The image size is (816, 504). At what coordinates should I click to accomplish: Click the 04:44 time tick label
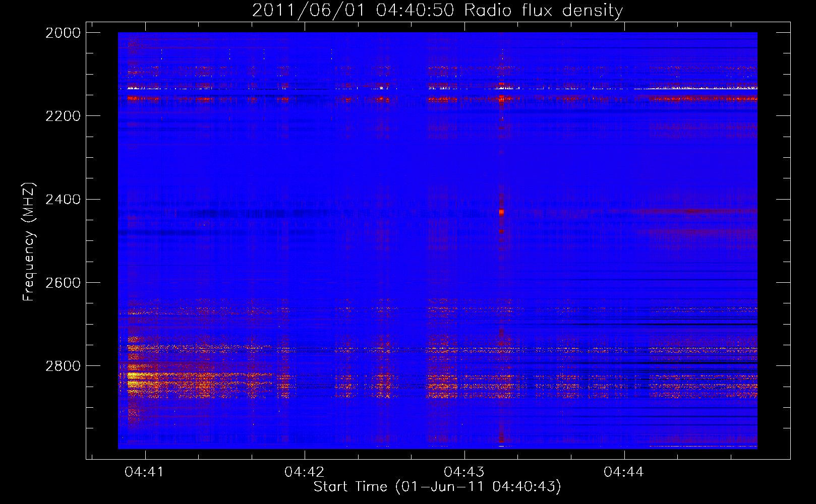[x=624, y=472]
